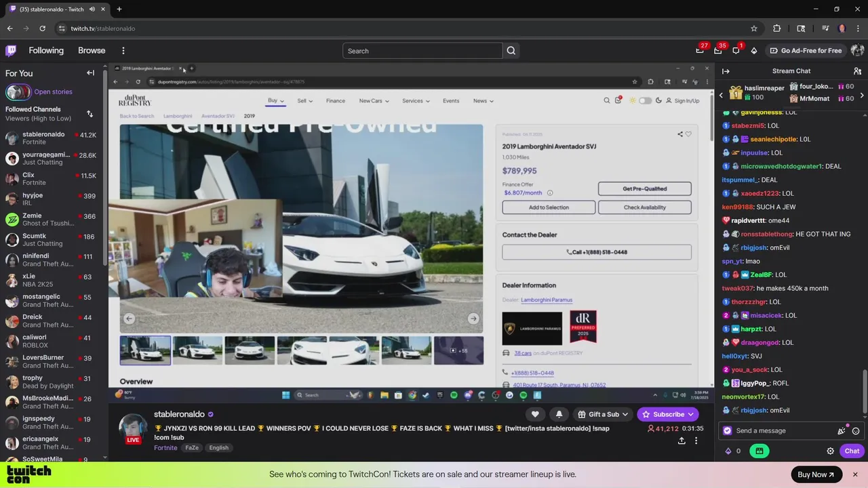The width and height of the screenshot is (868, 488).
Task: Open the notifications inbox with 35 badge
Action: 717,51
